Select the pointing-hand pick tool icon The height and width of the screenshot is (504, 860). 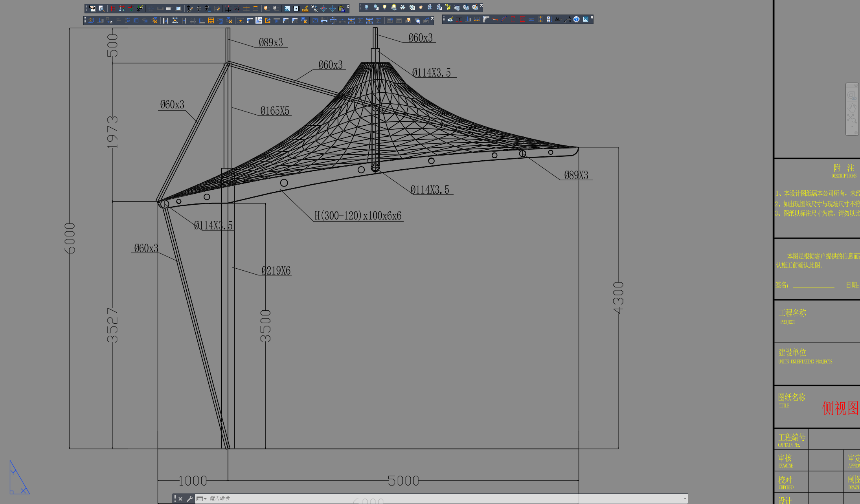point(92,7)
